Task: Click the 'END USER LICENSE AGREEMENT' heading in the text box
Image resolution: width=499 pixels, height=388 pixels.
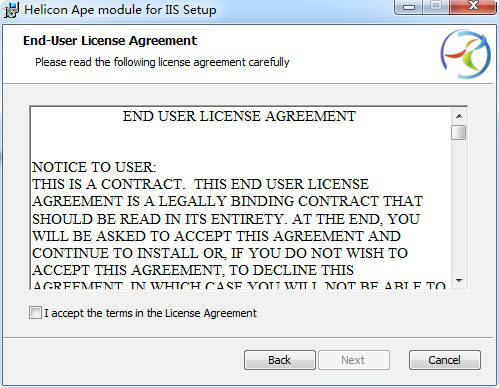Action: (239, 116)
